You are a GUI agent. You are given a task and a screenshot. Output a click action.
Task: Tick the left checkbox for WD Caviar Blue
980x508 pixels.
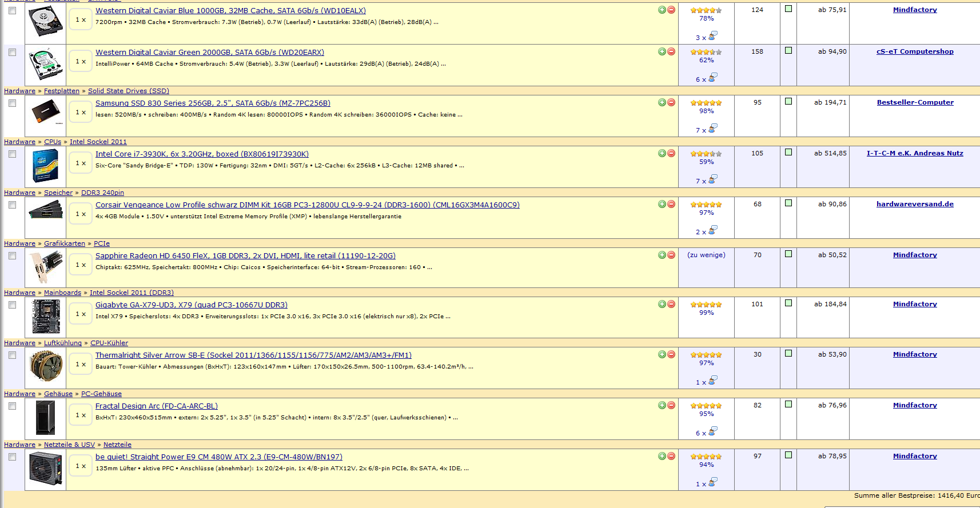12,10
